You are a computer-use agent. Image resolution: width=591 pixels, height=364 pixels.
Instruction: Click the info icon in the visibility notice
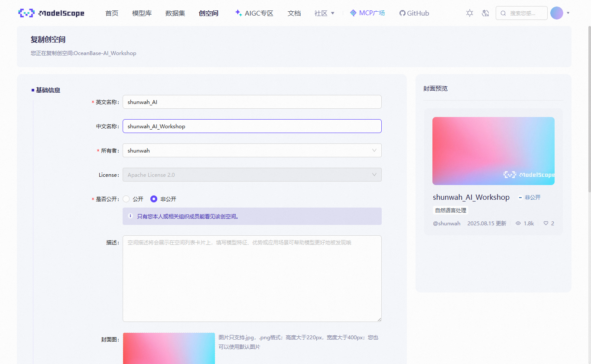[130, 216]
